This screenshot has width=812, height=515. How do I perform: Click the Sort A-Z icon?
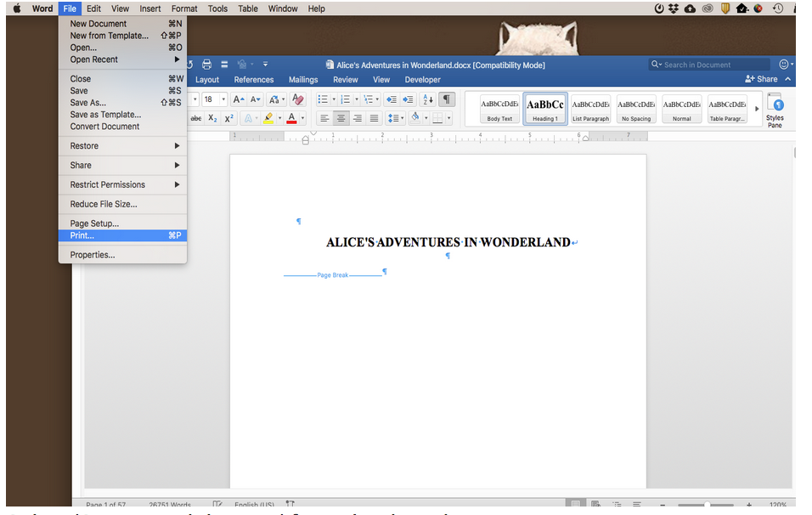tap(428, 99)
